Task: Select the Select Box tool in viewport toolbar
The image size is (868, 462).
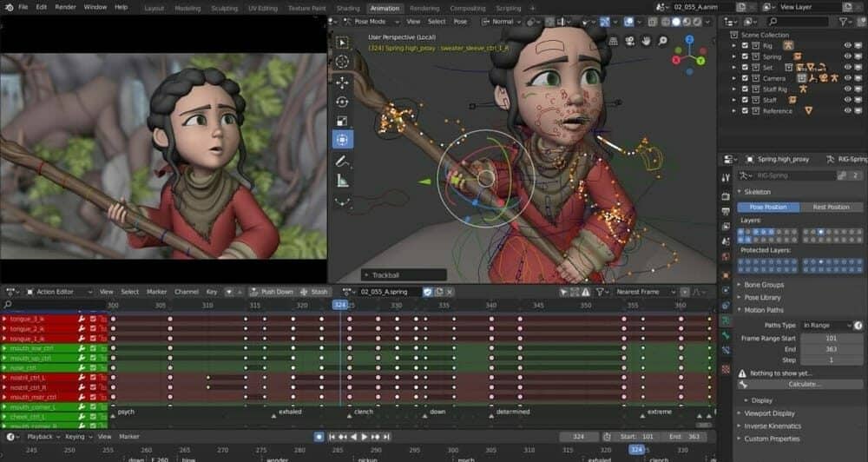Action: [342, 43]
